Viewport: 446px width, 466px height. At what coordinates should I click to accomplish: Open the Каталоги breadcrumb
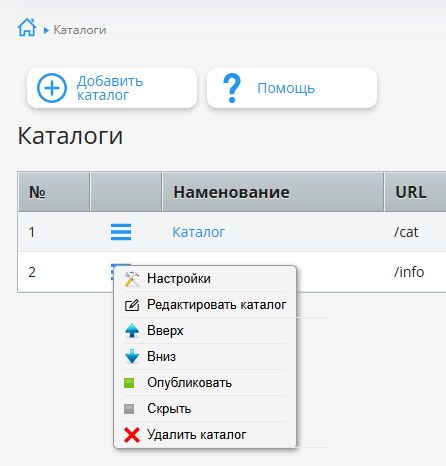[80, 30]
